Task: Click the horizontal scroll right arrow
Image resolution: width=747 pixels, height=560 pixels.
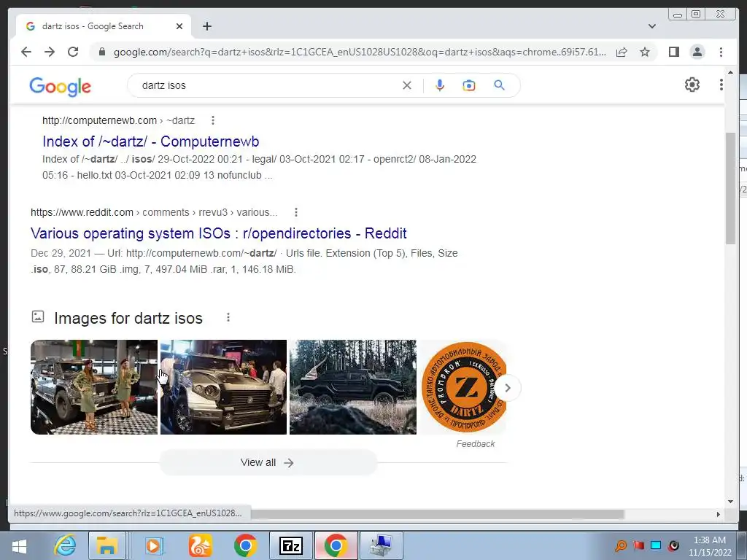Action: click(719, 514)
